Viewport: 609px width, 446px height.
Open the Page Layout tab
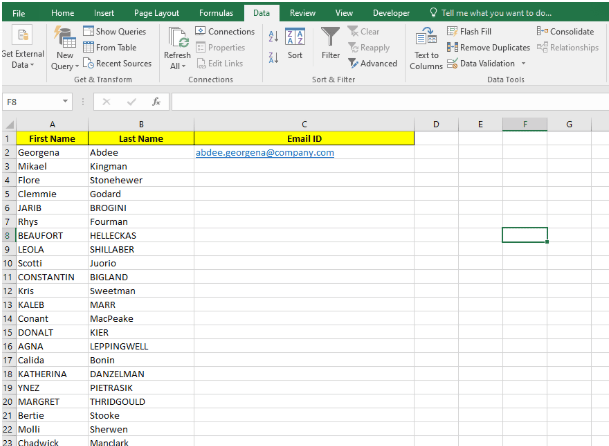coord(156,13)
